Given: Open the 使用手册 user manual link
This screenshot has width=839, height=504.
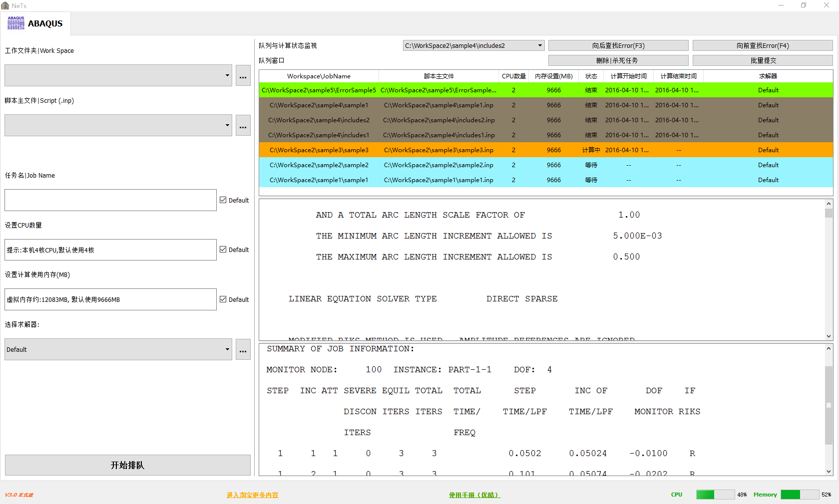Looking at the screenshot, I should [474, 495].
